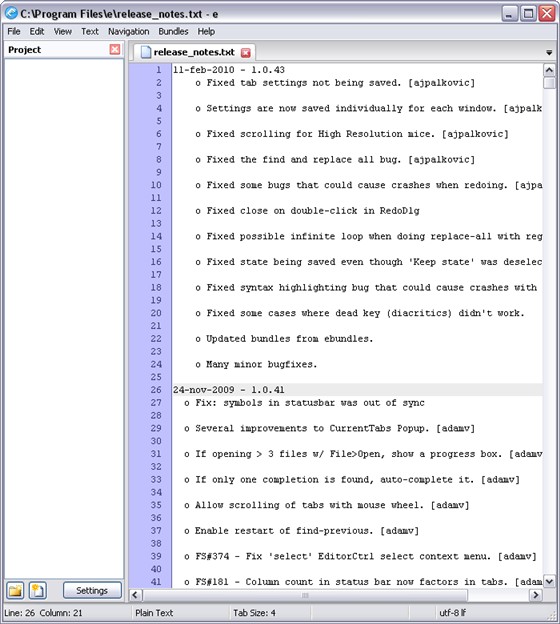Viewport: 560px width, 624px height.
Task: Open the Navigation menu
Action: click(129, 31)
